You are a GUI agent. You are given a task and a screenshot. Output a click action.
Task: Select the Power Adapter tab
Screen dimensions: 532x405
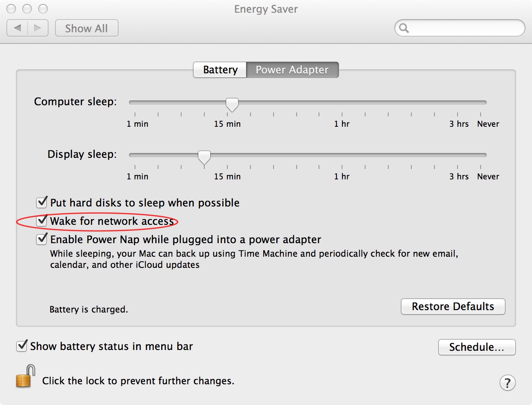click(292, 69)
